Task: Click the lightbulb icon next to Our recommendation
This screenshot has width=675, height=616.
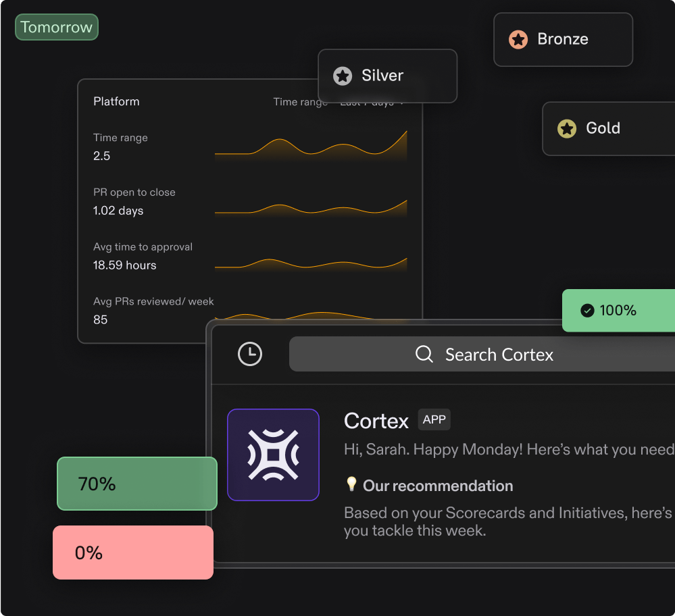Action: (350, 485)
